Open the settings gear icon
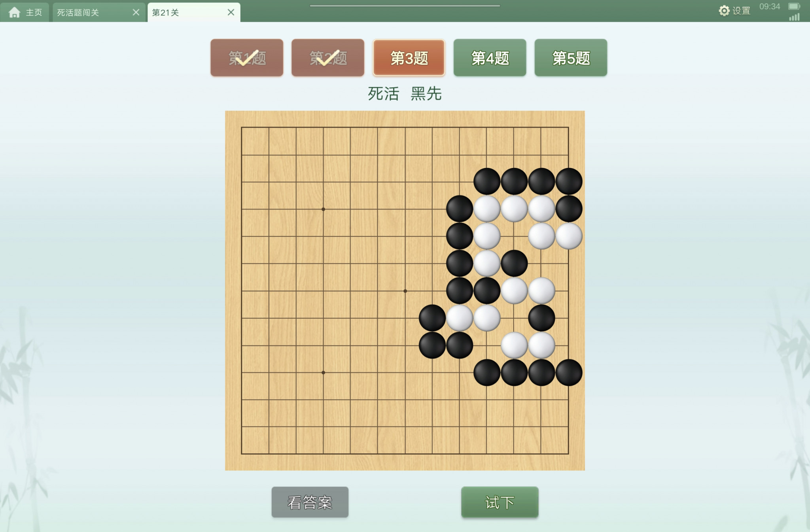 [x=724, y=11]
